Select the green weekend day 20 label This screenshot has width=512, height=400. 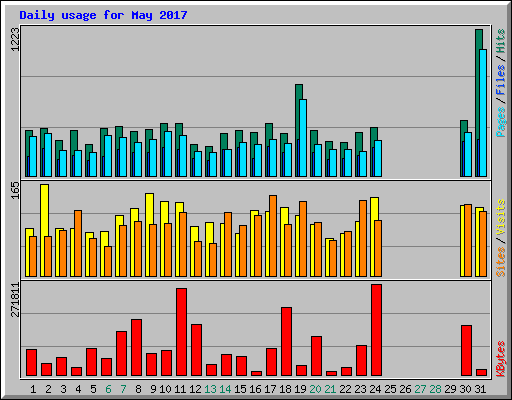315,389
